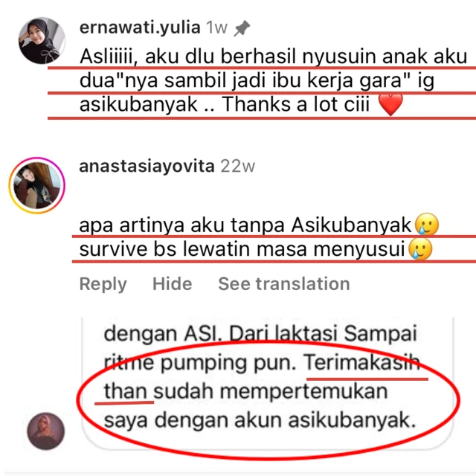
Task: Click See translation under the comment
Action: [284, 284]
